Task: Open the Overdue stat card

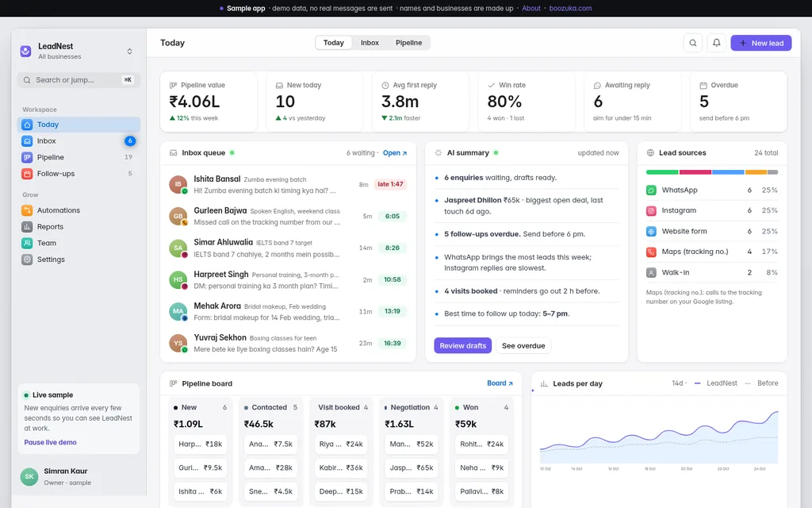Action: pos(738,102)
